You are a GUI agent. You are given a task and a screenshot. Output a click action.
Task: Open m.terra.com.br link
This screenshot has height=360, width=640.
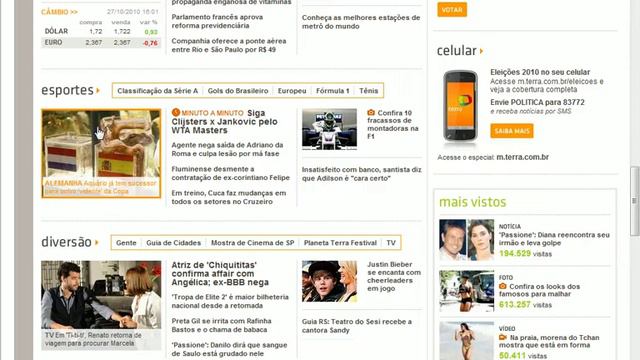pos(522,157)
